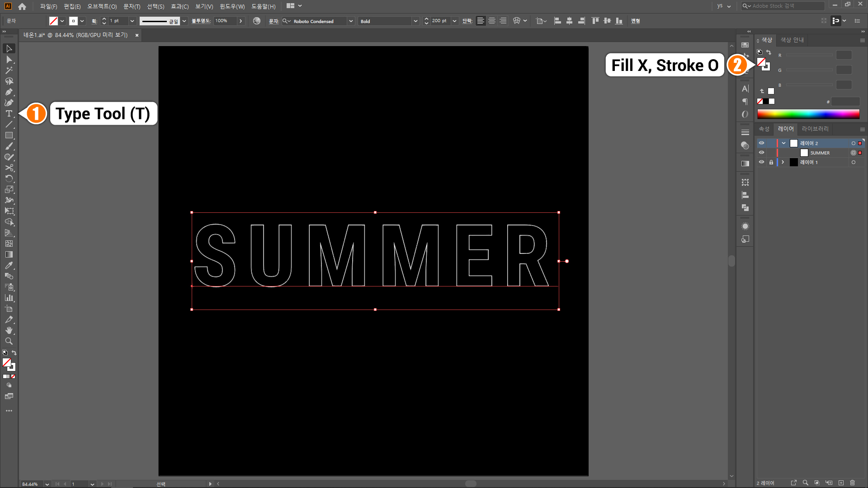
Task: Expand the 레이어 1 layer tree
Action: pyautogui.click(x=783, y=162)
